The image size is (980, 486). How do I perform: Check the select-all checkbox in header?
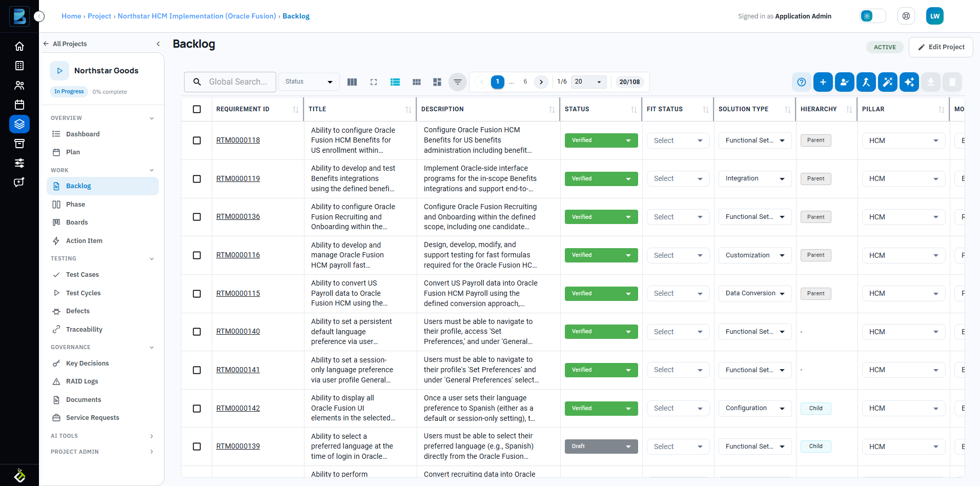click(x=197, y=109)
